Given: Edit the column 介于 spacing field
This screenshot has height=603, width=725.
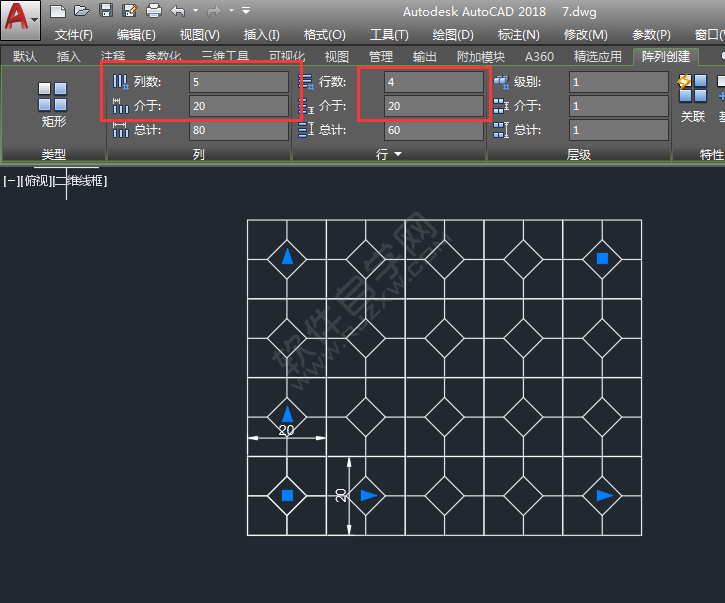Looking at the screenshot, I should tap(239, 106).
